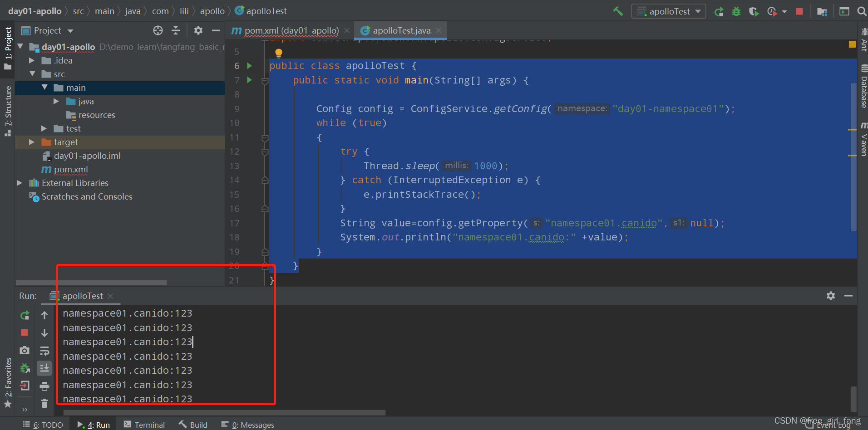Expand the java folder
This screenshot has width=868, height=430.
point(56,101)
